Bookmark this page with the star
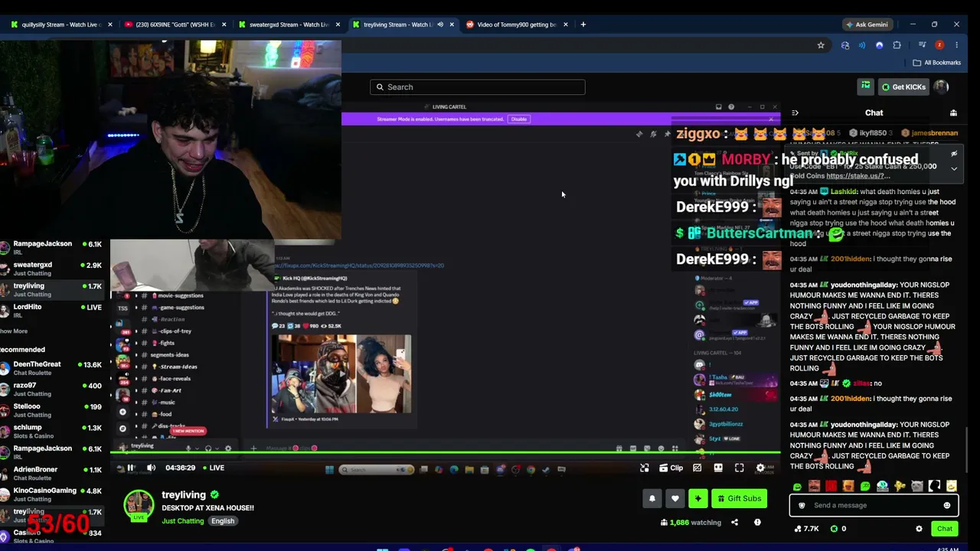The height and width of the screenshot is (551, 980). (x=821, y=45)
